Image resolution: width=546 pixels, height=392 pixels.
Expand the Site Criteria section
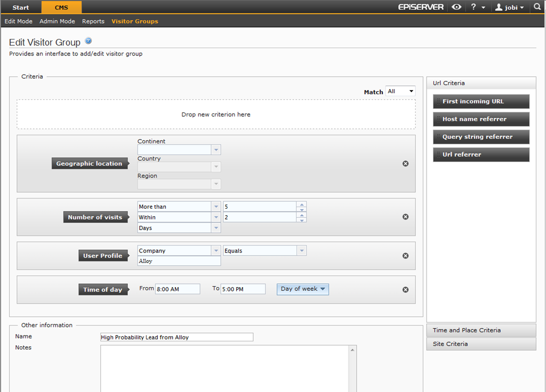481,344
